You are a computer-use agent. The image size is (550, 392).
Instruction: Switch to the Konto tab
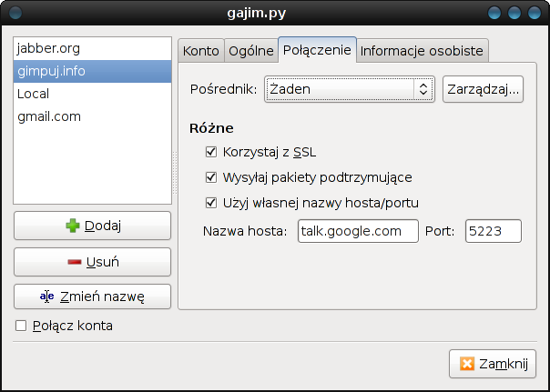(x=200, y=51)
